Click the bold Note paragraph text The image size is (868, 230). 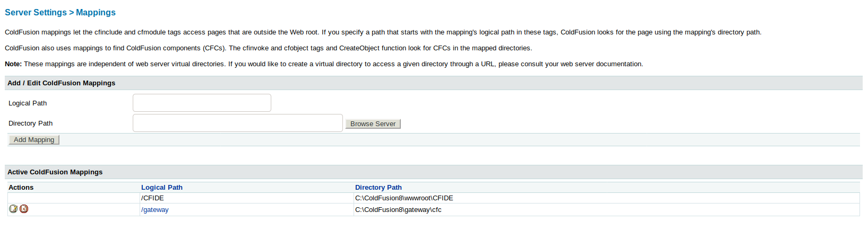click(x=324, y=64)
